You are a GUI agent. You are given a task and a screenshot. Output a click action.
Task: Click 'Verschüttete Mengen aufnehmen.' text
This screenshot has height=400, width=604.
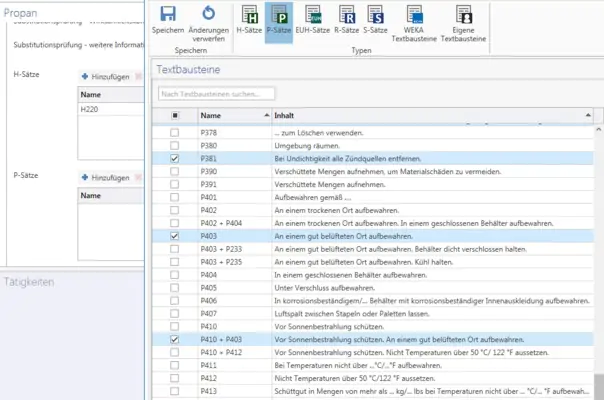point(330,184)
